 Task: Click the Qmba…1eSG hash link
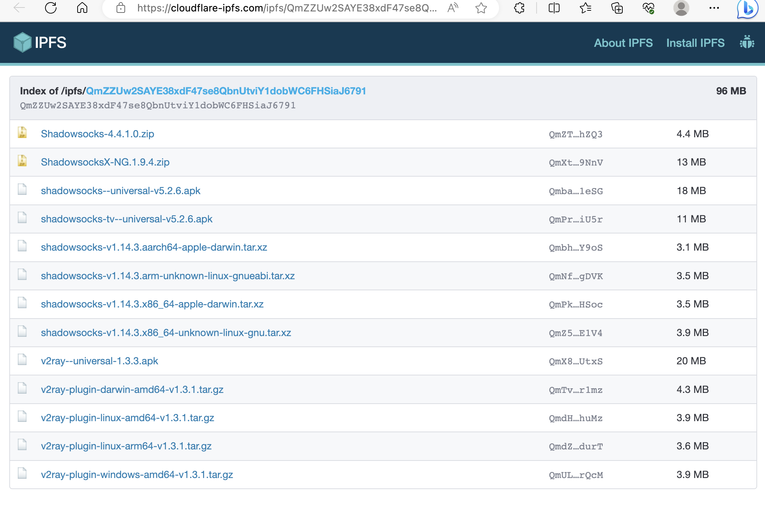576,191
